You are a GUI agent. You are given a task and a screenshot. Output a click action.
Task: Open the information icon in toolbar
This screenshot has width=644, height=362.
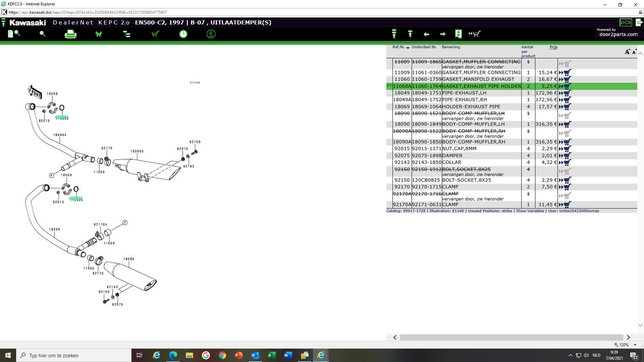click(x=211, y=34)
